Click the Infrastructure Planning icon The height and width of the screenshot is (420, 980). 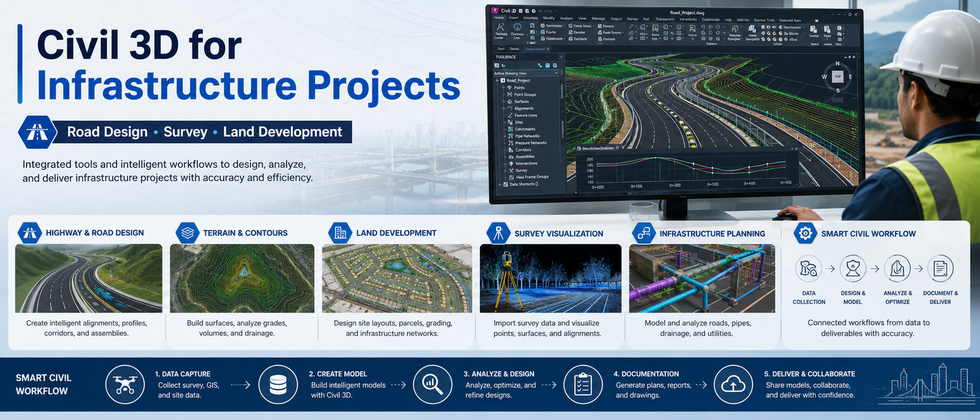[643, 233]
